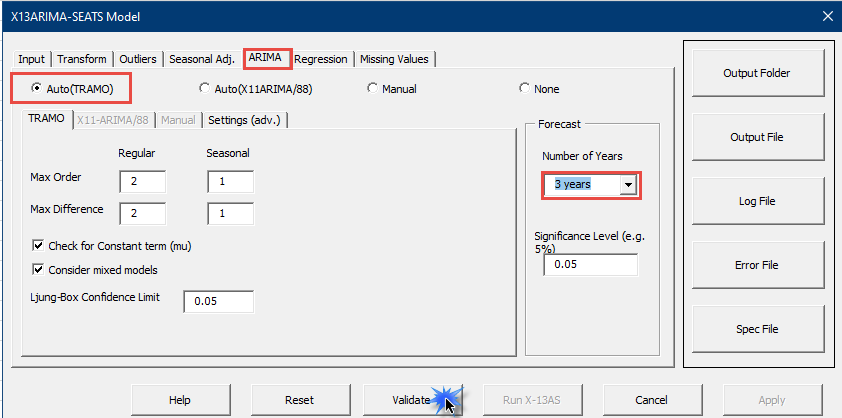
Task: Close the X13ARIMA-SEATS Model dialog
Action: pos(826,15)
